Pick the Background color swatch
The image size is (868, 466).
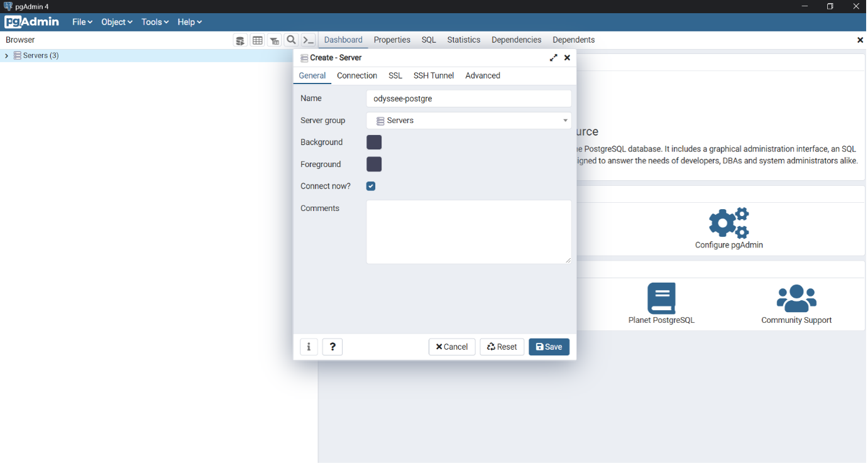click(374, 143)
